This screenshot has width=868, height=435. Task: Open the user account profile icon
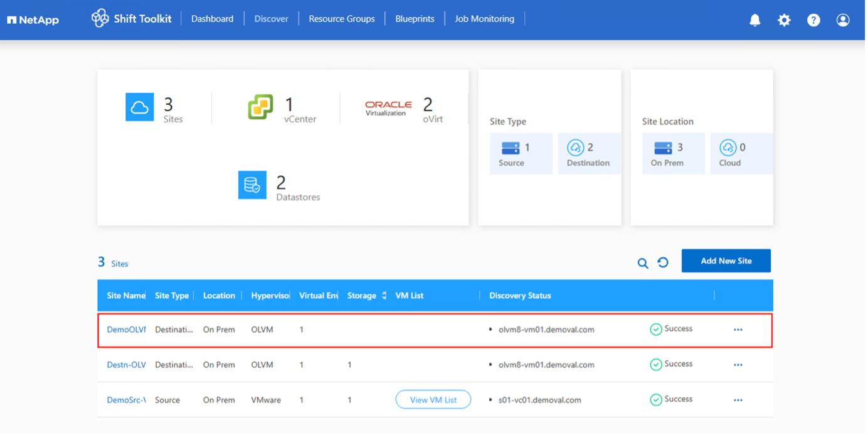843,20
